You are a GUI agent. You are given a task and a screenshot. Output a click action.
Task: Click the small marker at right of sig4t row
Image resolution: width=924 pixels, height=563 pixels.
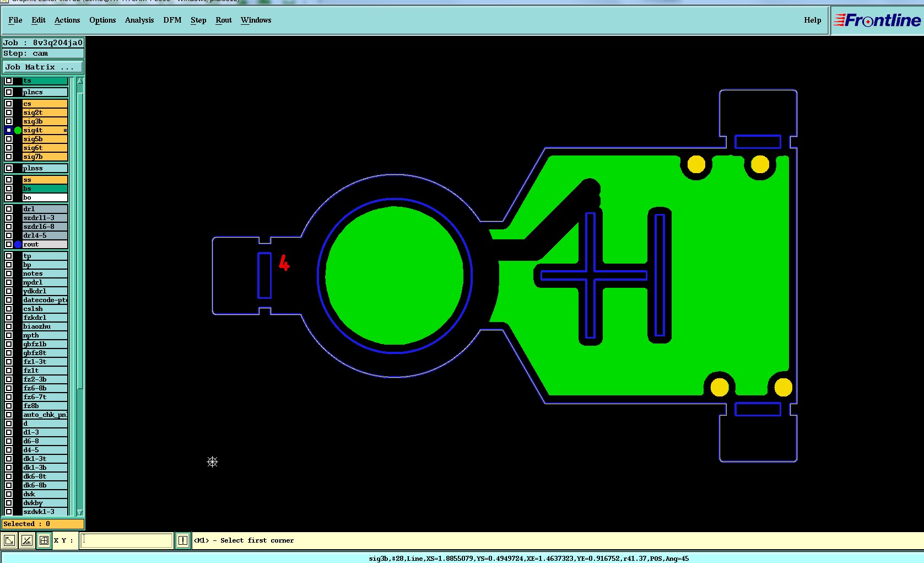coord(65,130)
